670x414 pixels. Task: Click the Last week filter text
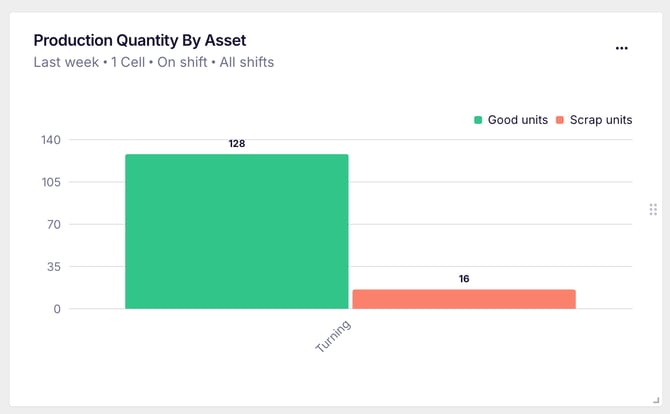point(66,62)
